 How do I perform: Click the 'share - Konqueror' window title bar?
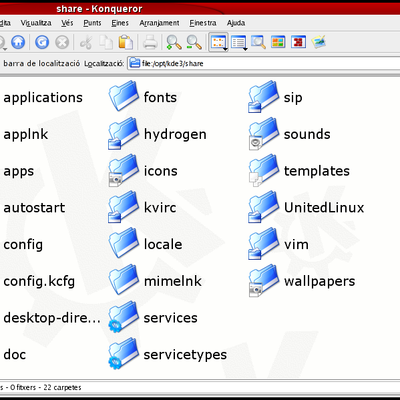(x=200, y=8)
